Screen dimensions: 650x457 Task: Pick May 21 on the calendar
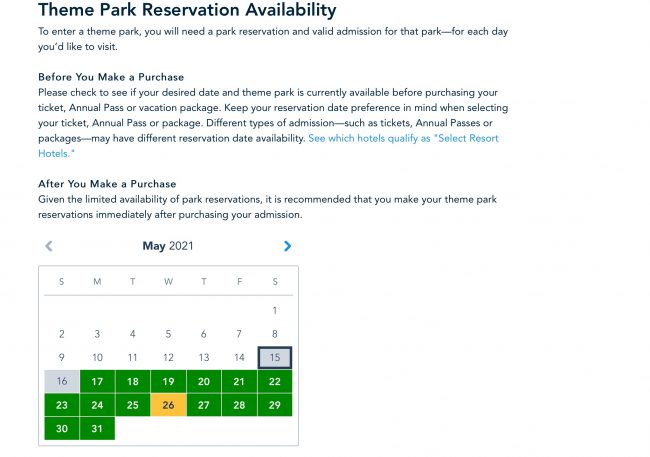tap(239, 381)
